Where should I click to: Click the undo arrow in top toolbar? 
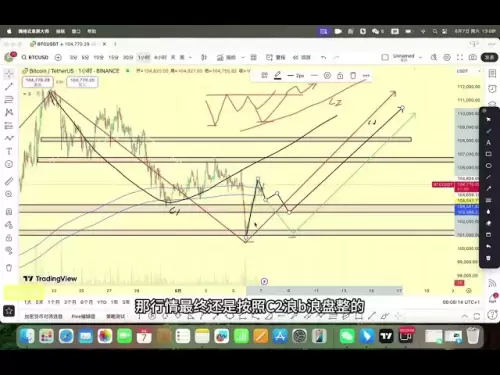pyautogui.click(x=323, y=57)
